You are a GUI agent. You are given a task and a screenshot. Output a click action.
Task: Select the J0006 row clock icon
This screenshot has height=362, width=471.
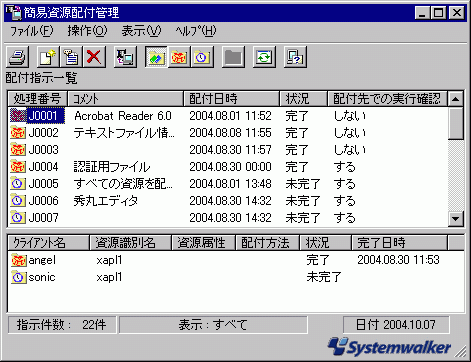point(18,201)
